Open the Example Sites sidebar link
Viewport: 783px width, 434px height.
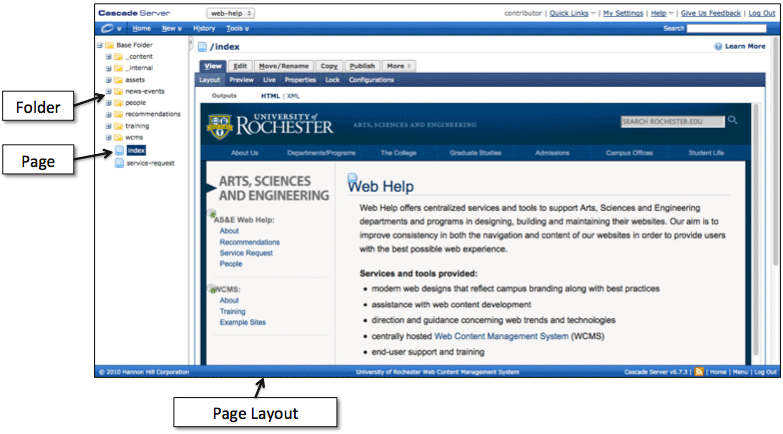point(243,323)
